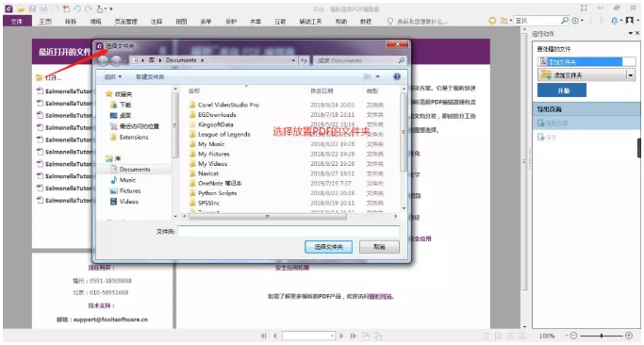Open the 文件 menu tab
Image resolution: width=644 pixels, height=345 pixels.
coord(17,22)
